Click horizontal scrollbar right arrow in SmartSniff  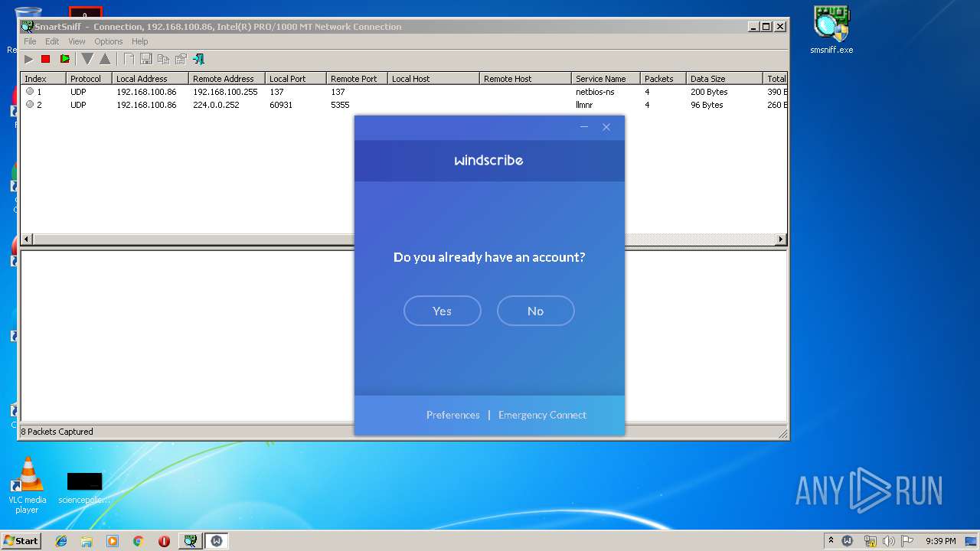pos(781,240)
